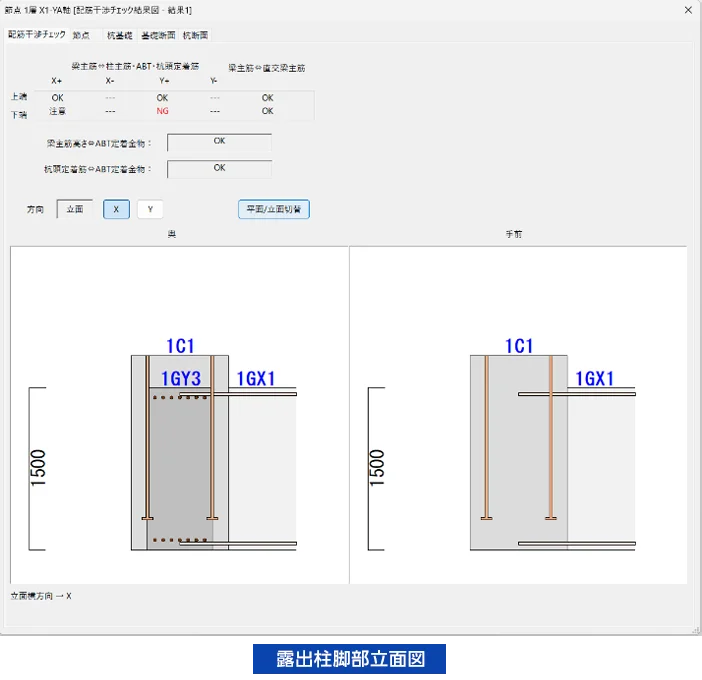Viewport: 702px width, 680px height.
Task: Click the 1500 dimension in the right drawing
Action: (x=377, y=468)
